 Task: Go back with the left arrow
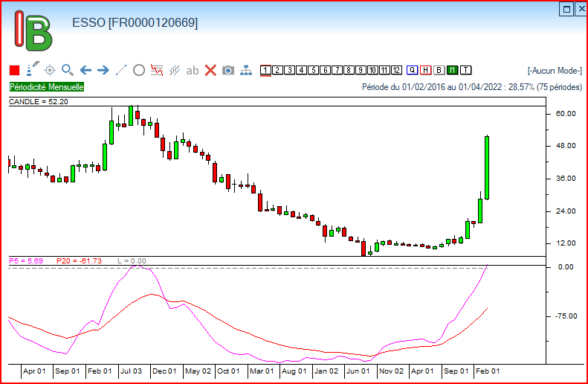click(85, 70)
